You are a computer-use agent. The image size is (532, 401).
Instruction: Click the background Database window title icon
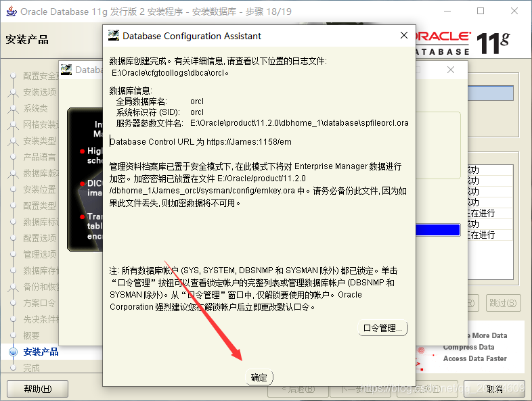66,70
